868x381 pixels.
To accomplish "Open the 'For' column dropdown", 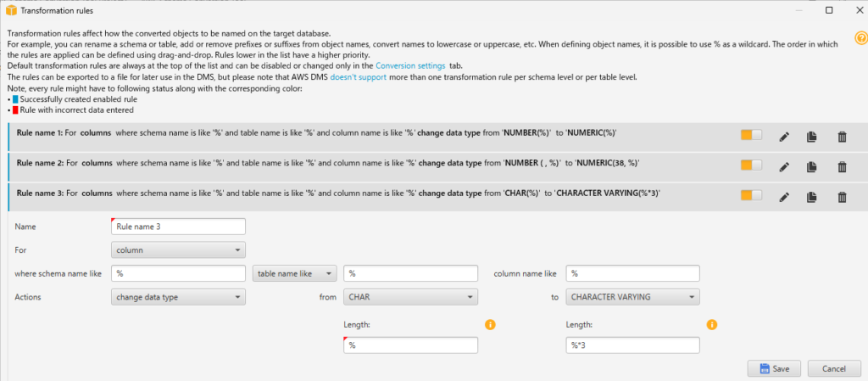I will point(178,249).
